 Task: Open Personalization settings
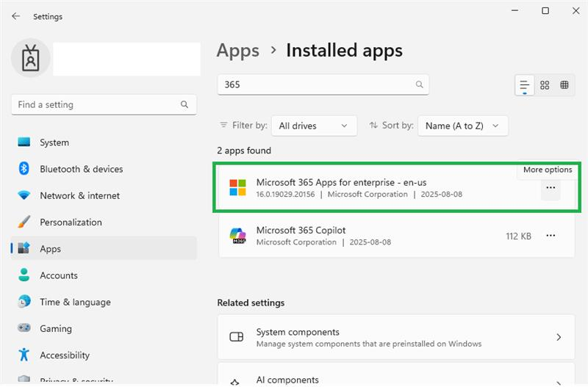coord(104,223)
